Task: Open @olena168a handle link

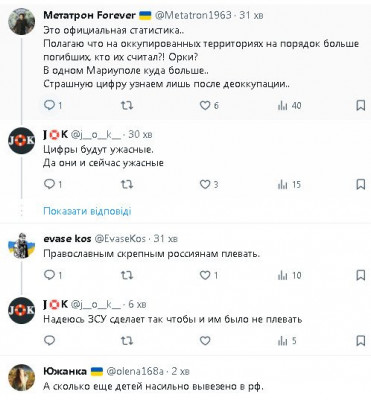Action: tap(135, 371)
